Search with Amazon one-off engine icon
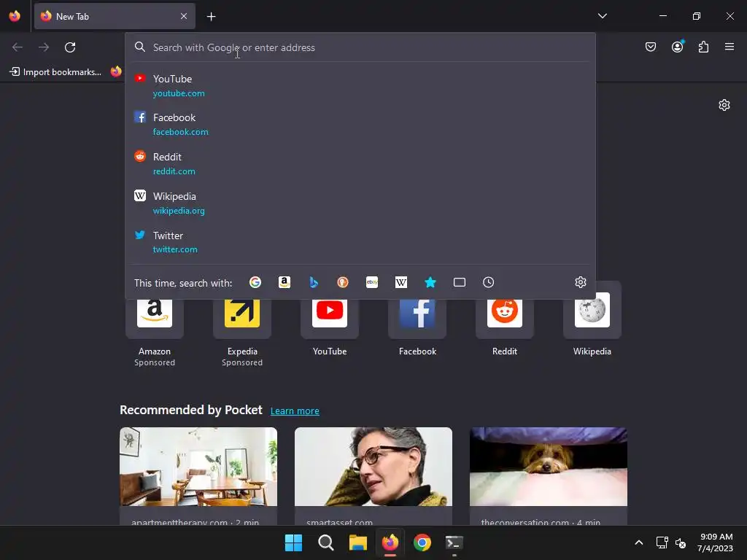The height and width of the screenshot is (560, 747). 285,282
